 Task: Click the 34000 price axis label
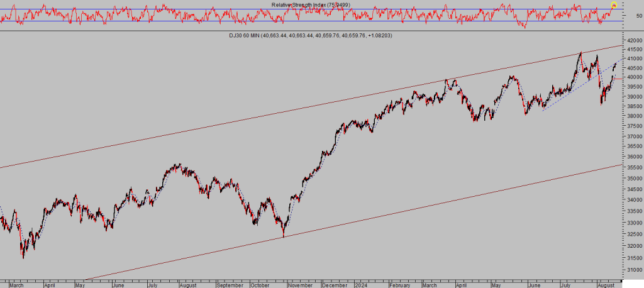634,201
